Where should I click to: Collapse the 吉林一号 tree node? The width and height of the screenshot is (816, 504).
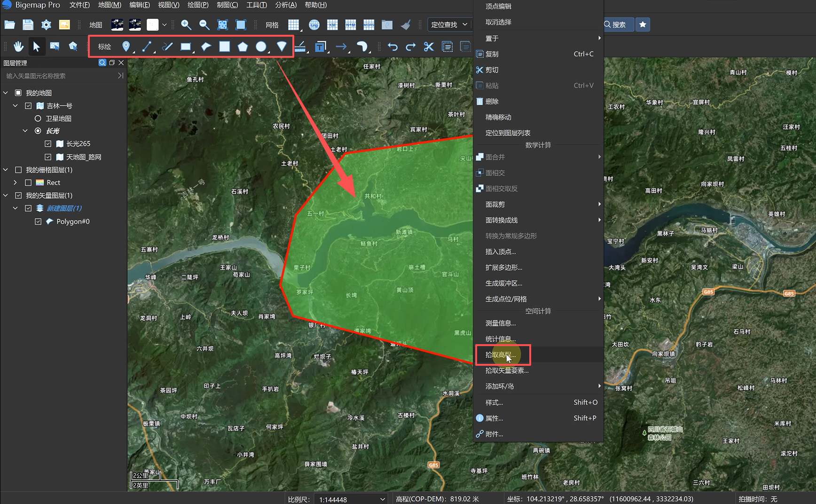(x=16, y=106)
